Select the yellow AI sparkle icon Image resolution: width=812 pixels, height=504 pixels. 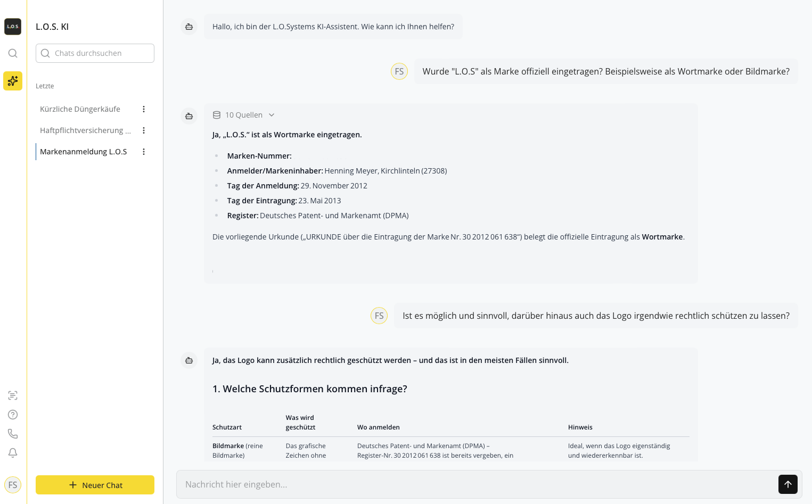13,81
